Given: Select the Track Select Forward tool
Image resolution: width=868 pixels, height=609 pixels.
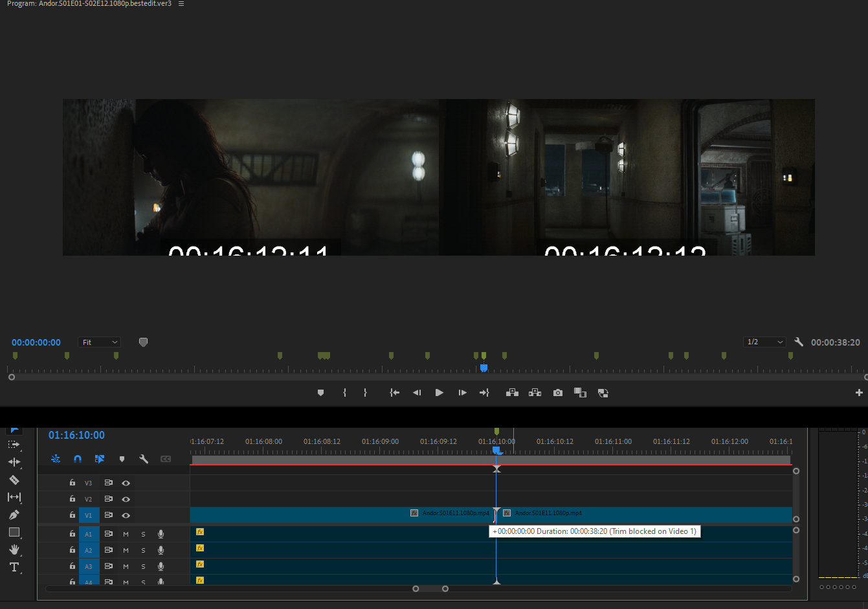Looking at the screenshot, I should [14, 445].
